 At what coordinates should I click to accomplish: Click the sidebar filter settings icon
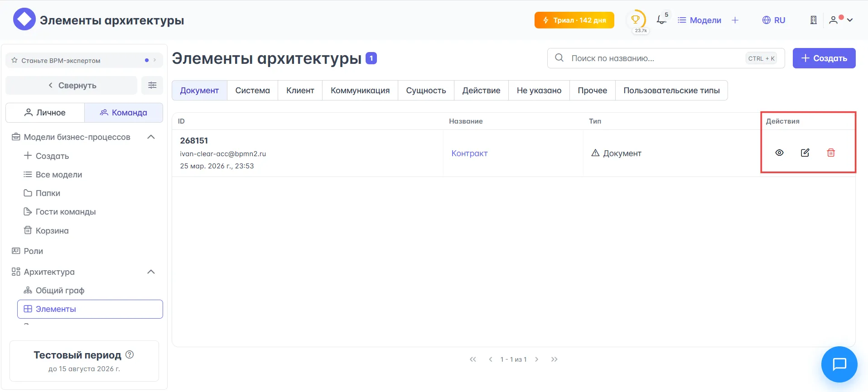(152, 85)
